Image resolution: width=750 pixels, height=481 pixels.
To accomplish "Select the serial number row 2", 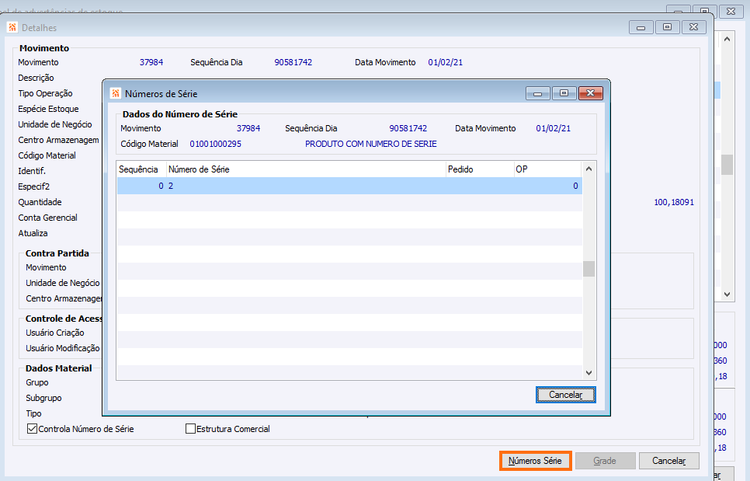I will 350,186.
